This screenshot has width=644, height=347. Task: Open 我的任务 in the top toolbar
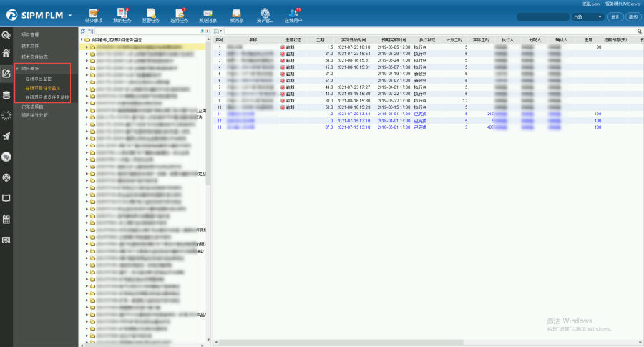122,14
